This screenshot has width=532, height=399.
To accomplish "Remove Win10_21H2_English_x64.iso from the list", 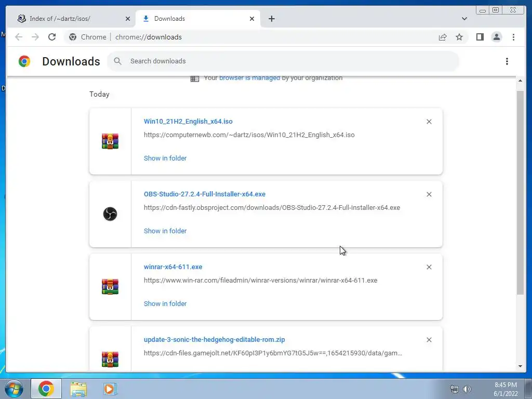I will (x=429, y=122).
